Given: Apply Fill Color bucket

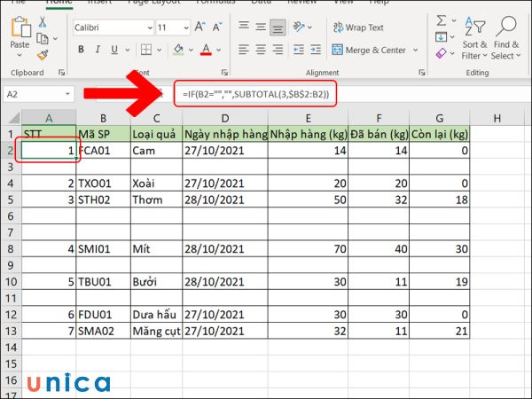Looking at the screenshot, I should [x=178, y=50].
